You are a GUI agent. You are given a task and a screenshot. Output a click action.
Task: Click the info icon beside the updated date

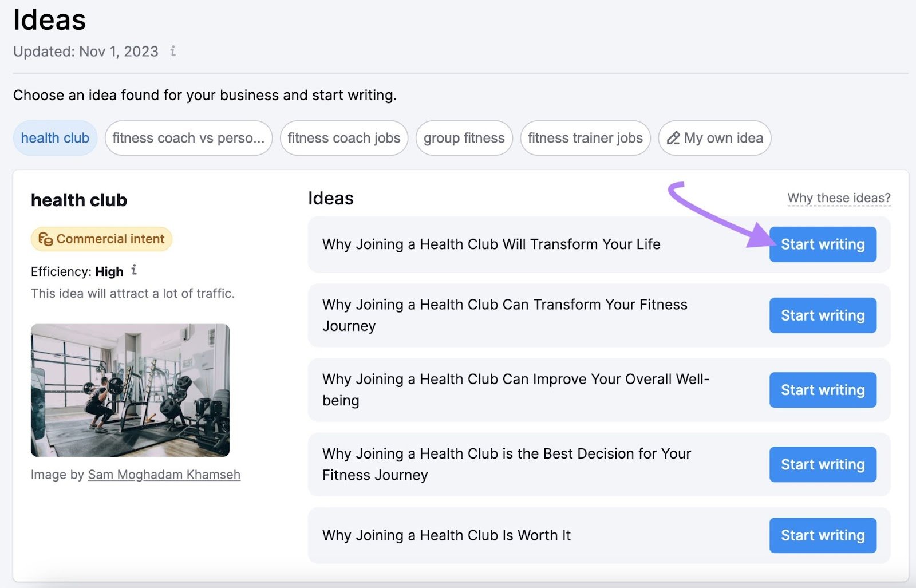(173, 52)
